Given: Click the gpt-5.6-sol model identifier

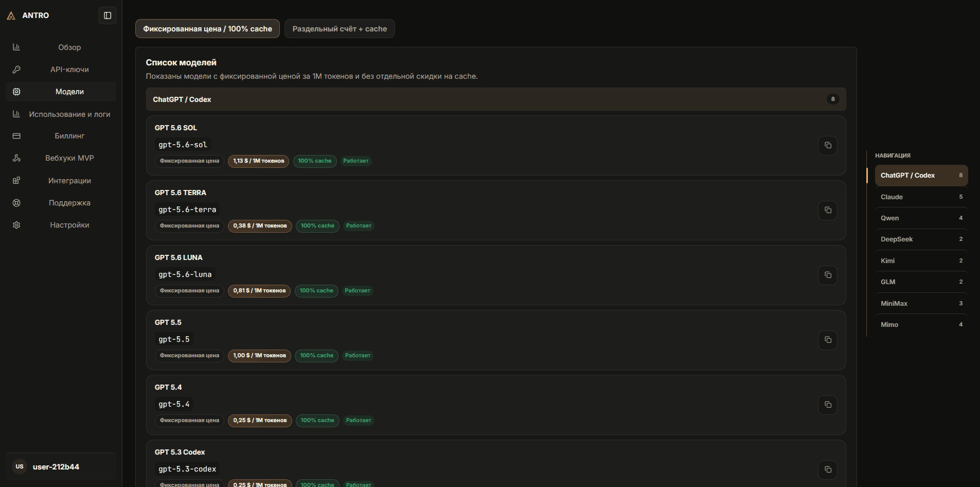Looking at the screenshot, I should tap(183, 145).
